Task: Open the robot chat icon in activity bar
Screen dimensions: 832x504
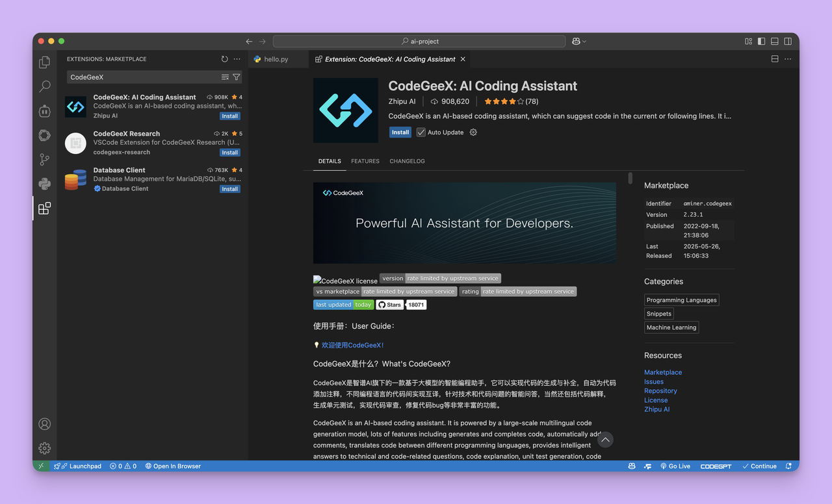Action: click(44, 111)
